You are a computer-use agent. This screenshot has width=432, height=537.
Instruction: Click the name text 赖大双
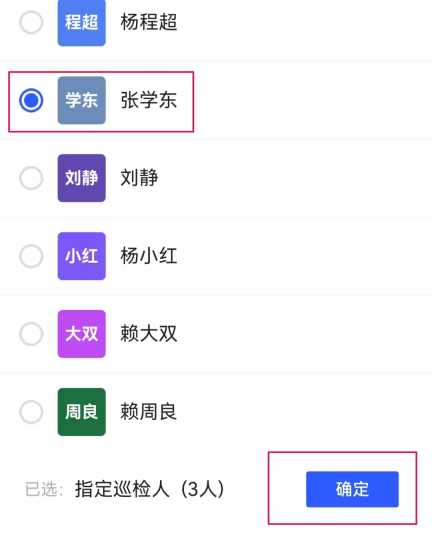pos(149,334)
